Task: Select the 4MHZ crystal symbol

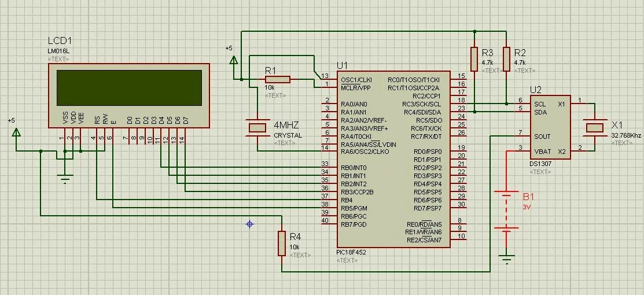Action: 257,127
